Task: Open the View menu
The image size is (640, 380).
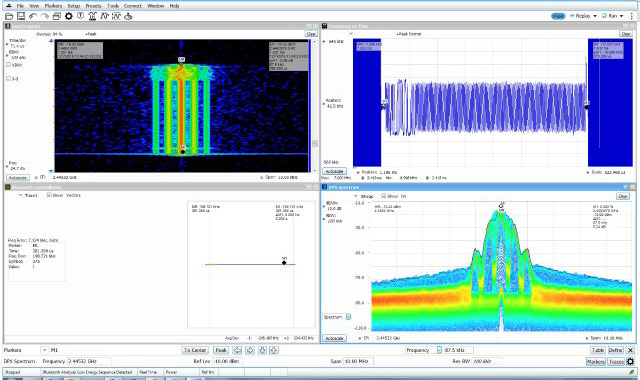Action: (34, 6)
